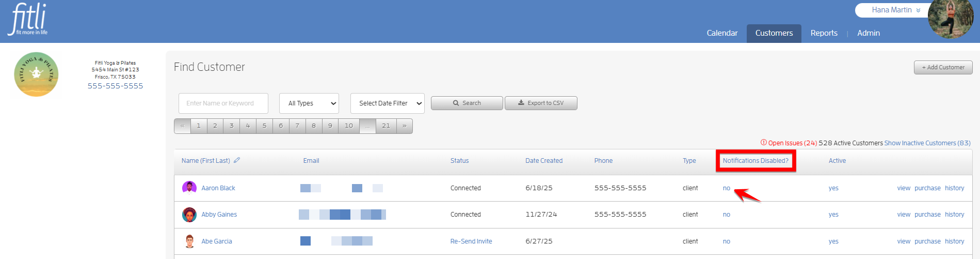Open the Admin tab
The image size is (980, 259).
(x=869, y=33)
